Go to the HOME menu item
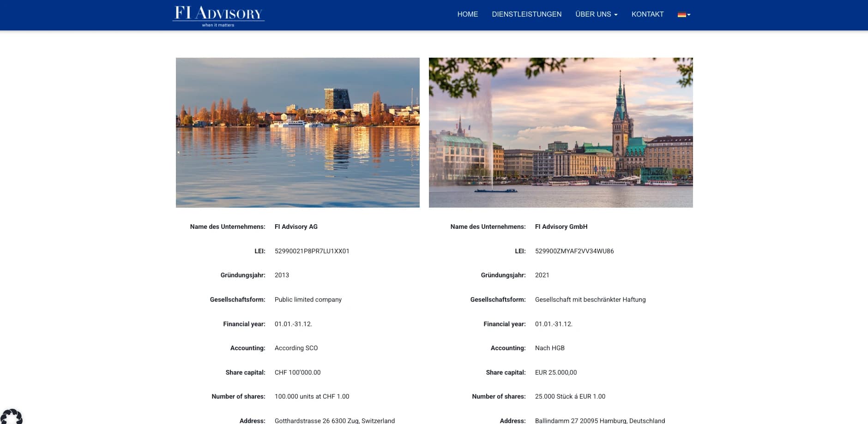This screenshot has height=424, width=868. pos(467,14)
